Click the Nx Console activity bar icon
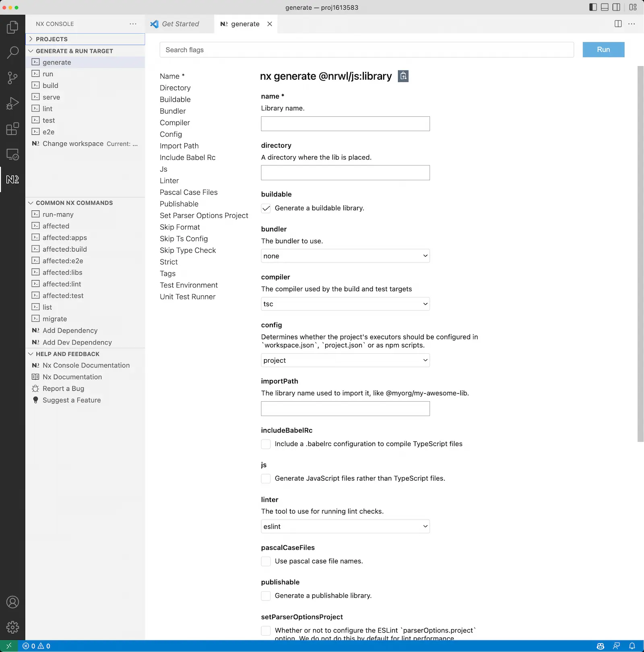Screen dimensions: 644x652 (x=12, y=180)
